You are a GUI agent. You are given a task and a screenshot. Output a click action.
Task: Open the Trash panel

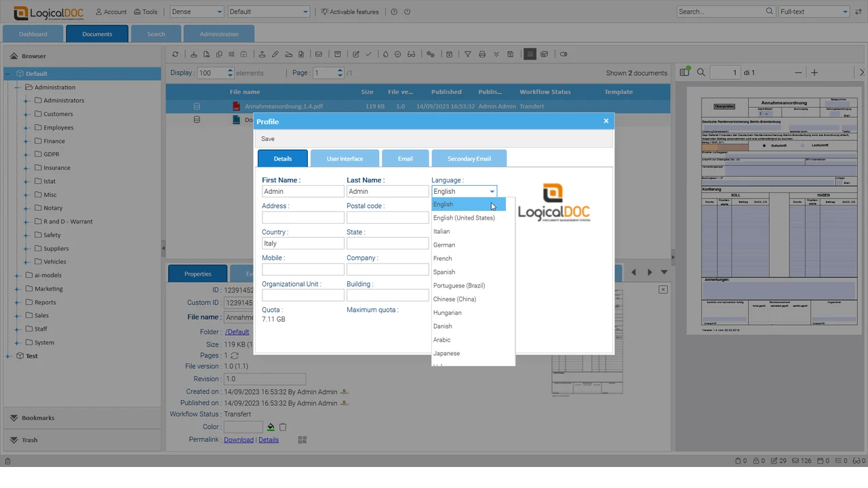[x=29, y=440]
